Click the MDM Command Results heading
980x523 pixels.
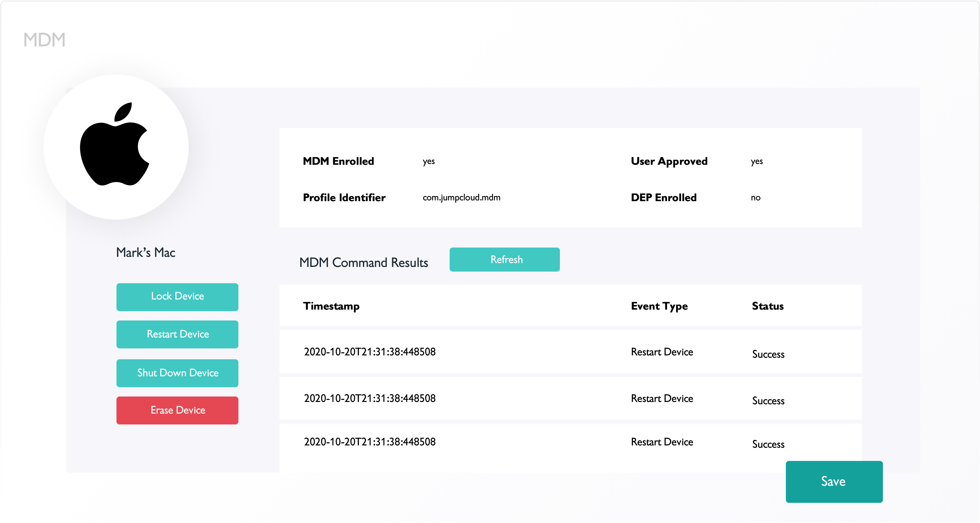click(363, 262)
